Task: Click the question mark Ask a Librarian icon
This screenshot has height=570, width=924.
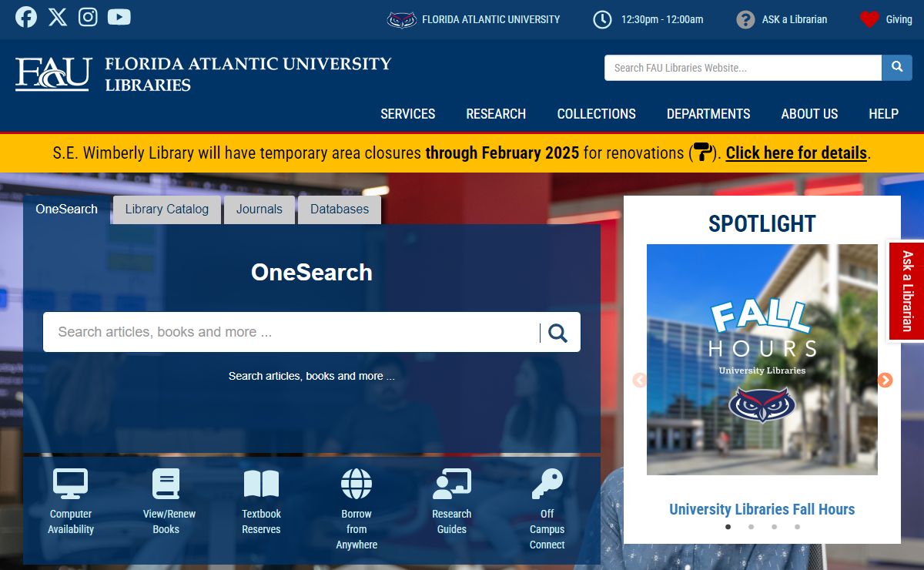Action: tap(745, 19)
